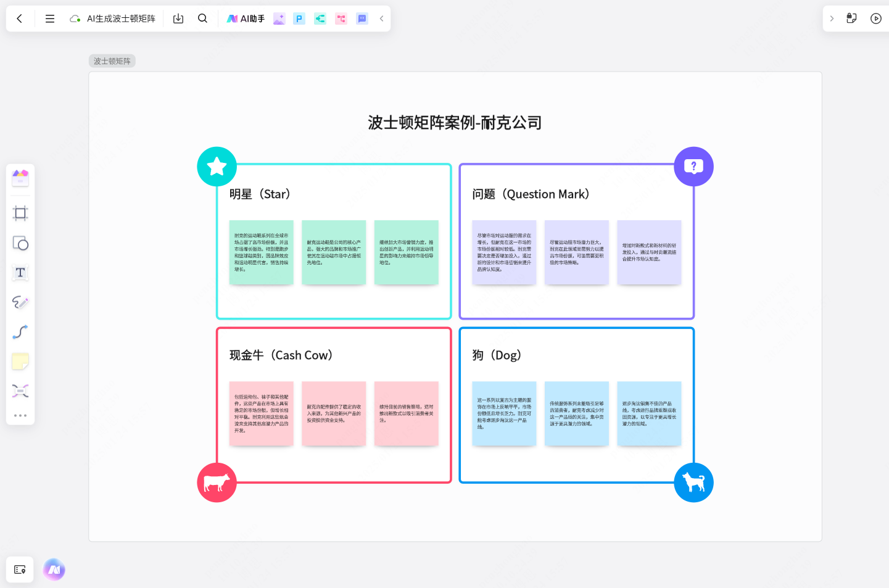Image resolution: width=889 pixels, height=588 pixels.
Task: Expand the top-right panel chevron
Action: click(x=832, y=19)
